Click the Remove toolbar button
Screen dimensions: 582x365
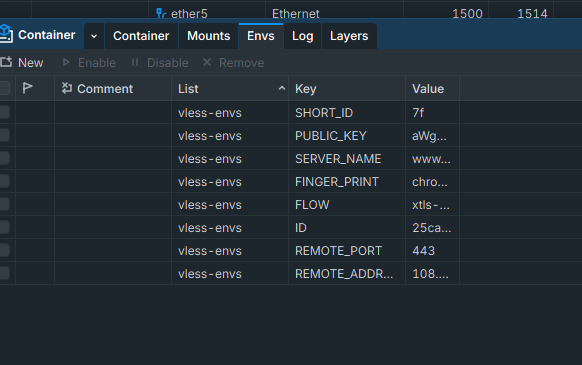tap(233, 63)
